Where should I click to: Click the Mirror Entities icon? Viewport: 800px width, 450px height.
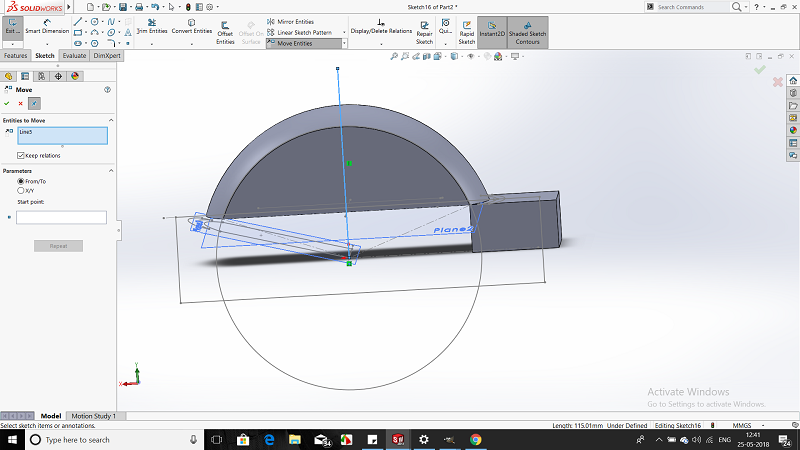click(271, 21)
